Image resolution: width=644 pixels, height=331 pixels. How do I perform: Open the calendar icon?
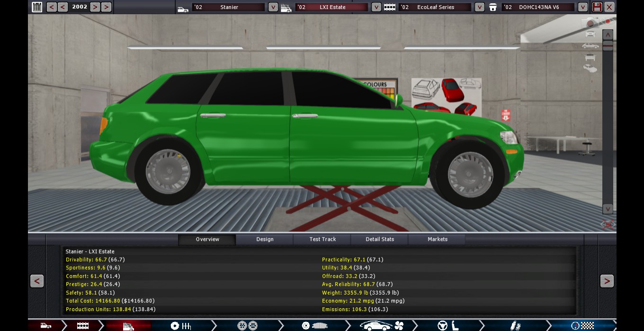click(37, 7)
